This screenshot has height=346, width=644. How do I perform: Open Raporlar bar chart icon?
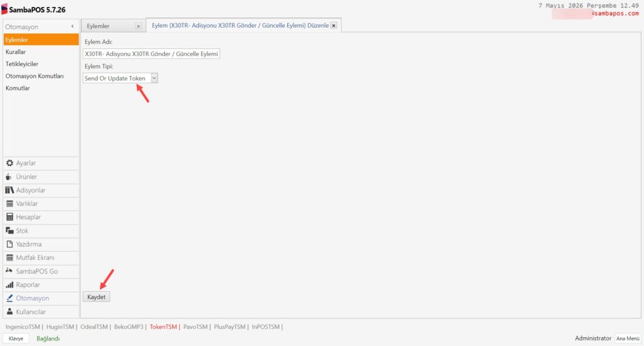(9, 285)
